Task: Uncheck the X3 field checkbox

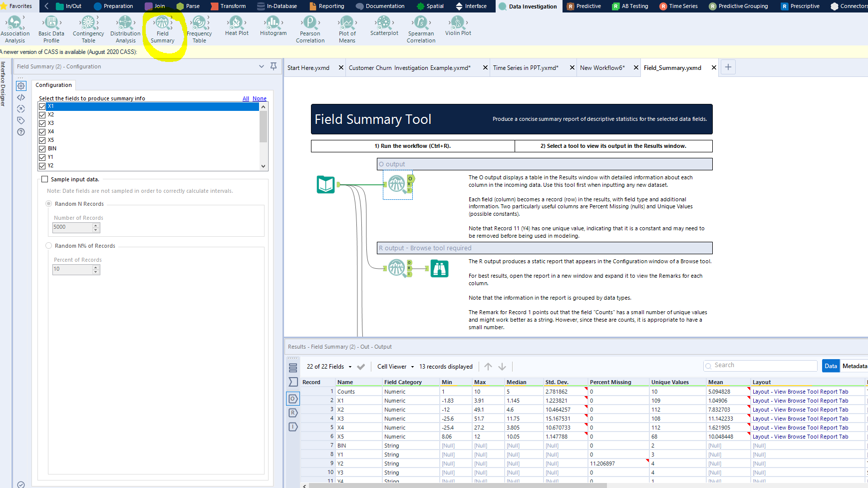Action: [42, 123]
